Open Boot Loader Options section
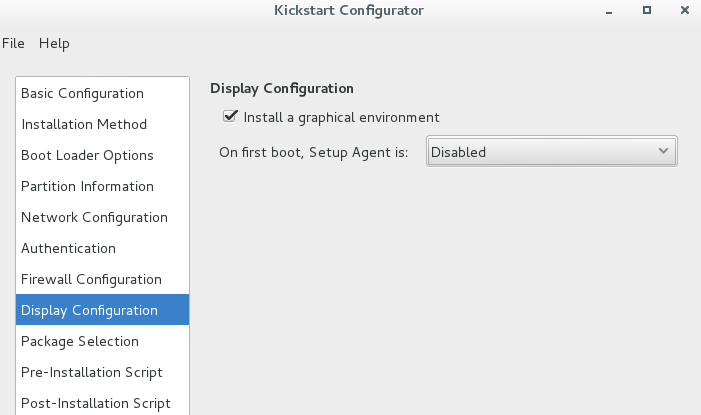Viewport: 701px width, 415px height. 102,155
